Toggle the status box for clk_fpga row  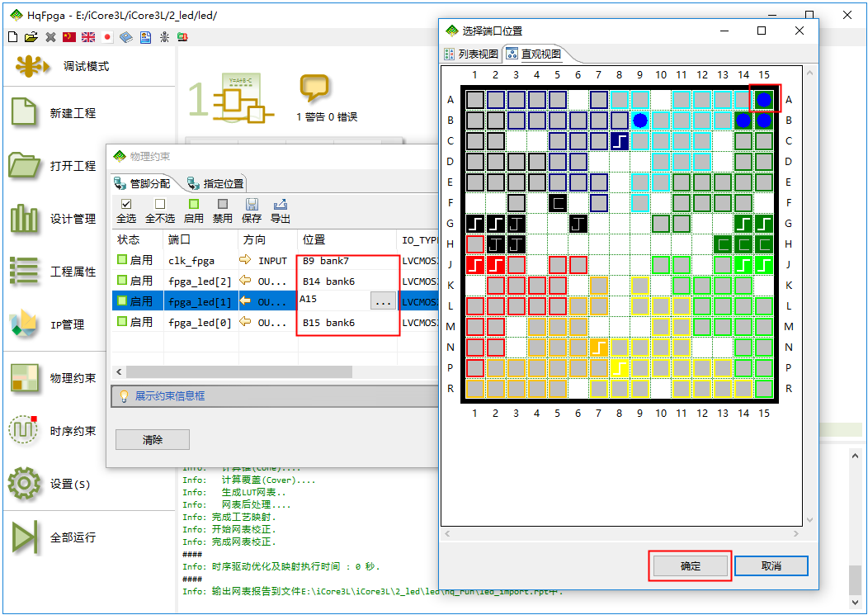[x=122, y=261]
